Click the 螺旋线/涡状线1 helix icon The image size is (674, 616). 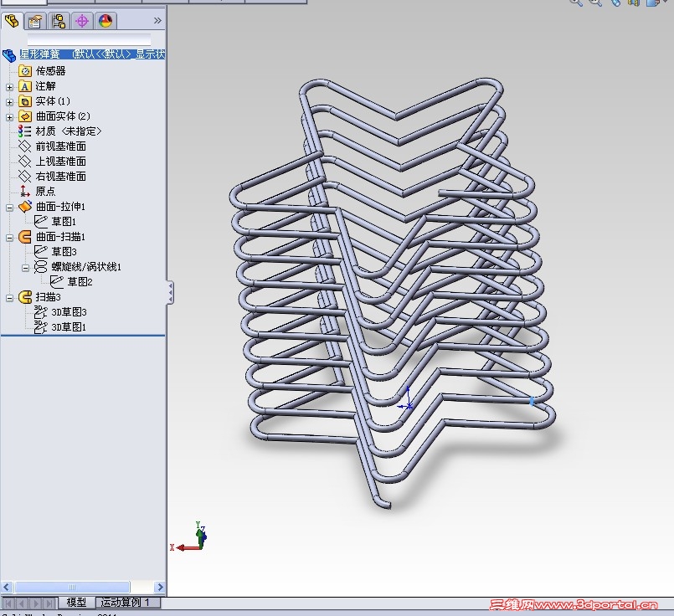click(x=41, y=267)
